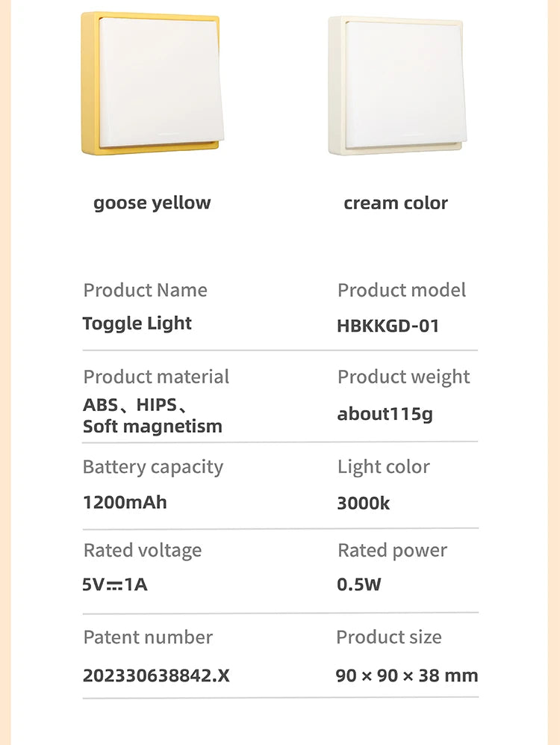Click the goose yellow toggle light image

pyautogui.click(x=152, y=84)
